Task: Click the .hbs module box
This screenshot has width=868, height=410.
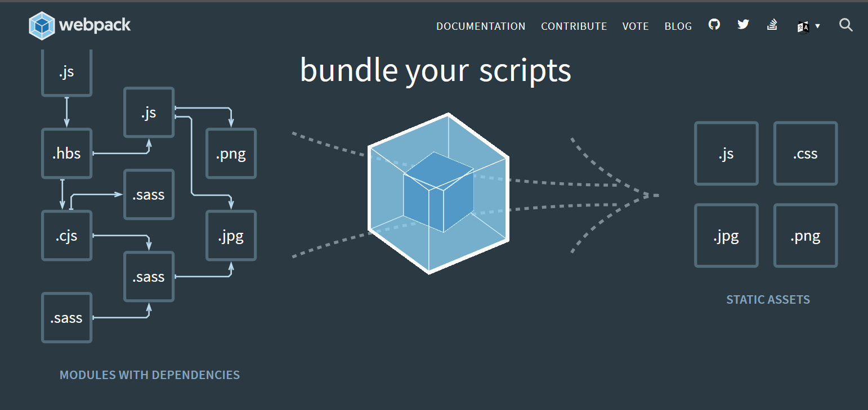Action: (66, 154)
